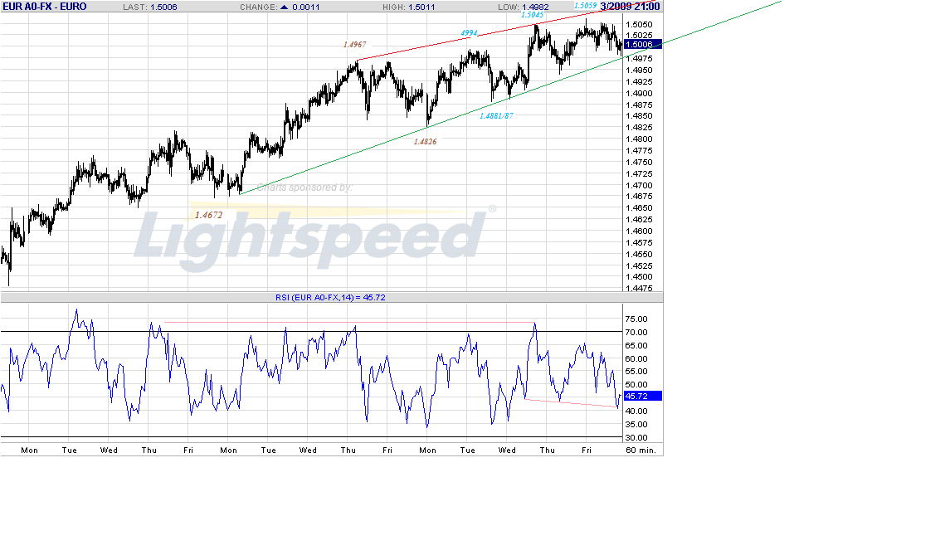Viewport: 945px width, 560px height.
Task: Click the 1.4925 price axis label
Action: tap(639, 82)
